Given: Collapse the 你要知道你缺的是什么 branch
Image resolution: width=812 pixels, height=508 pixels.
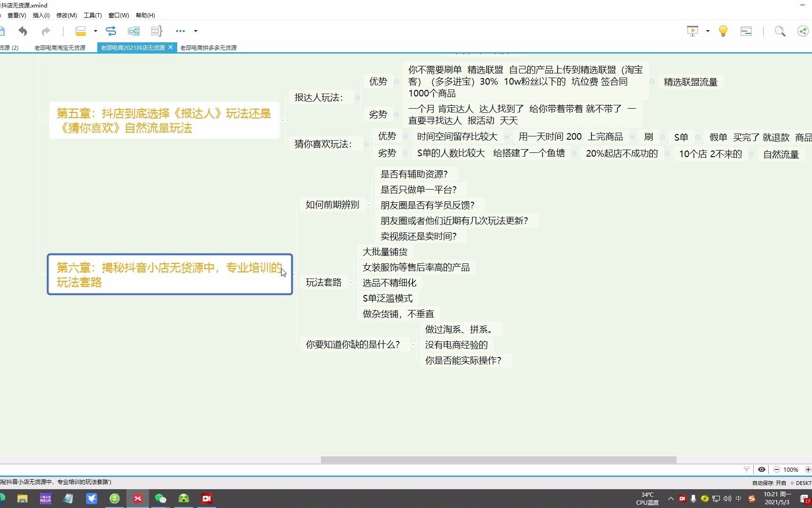Looking at the screenshot, I should click(x=413, y=345).
